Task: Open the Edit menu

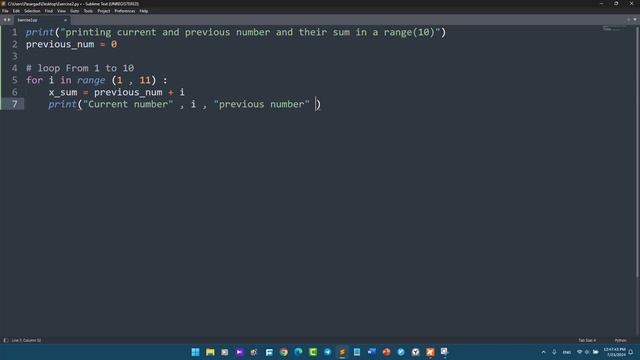Action: pyautogui.click(x=16, y=11)
